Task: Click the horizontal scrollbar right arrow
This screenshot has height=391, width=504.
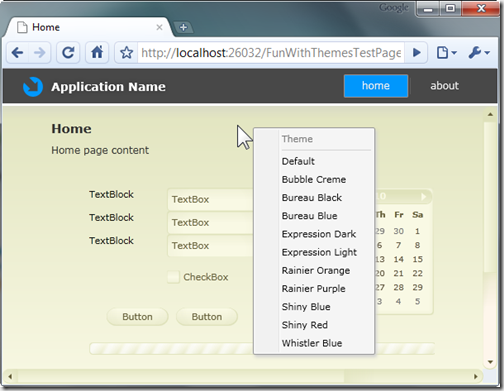Action: coord(476,377)
